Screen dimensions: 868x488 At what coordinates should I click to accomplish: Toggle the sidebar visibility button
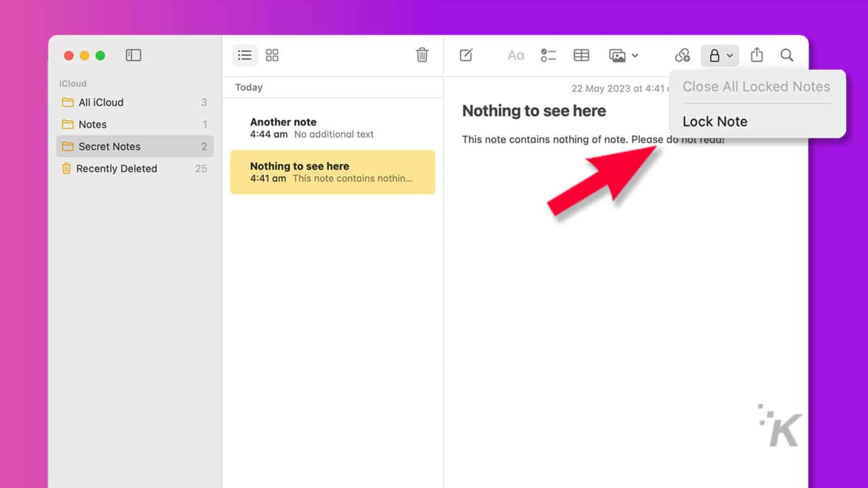pyautogui.click(x=133, y=55)
